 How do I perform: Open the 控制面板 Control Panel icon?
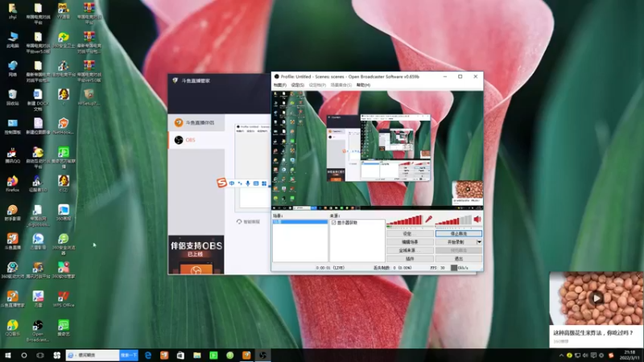pos(12,126)
